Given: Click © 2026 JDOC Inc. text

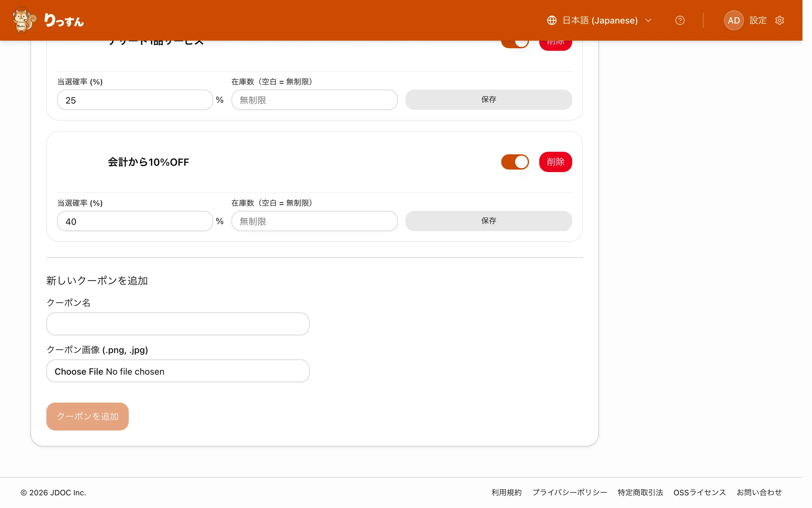Looking at the screenshot, I should (53, 492).
